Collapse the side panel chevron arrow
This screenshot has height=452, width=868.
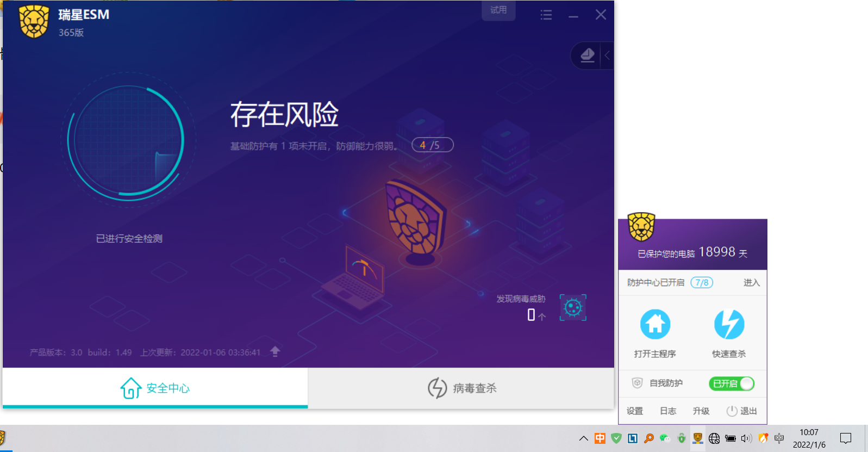pyautogui.click(x=607, y=55)
